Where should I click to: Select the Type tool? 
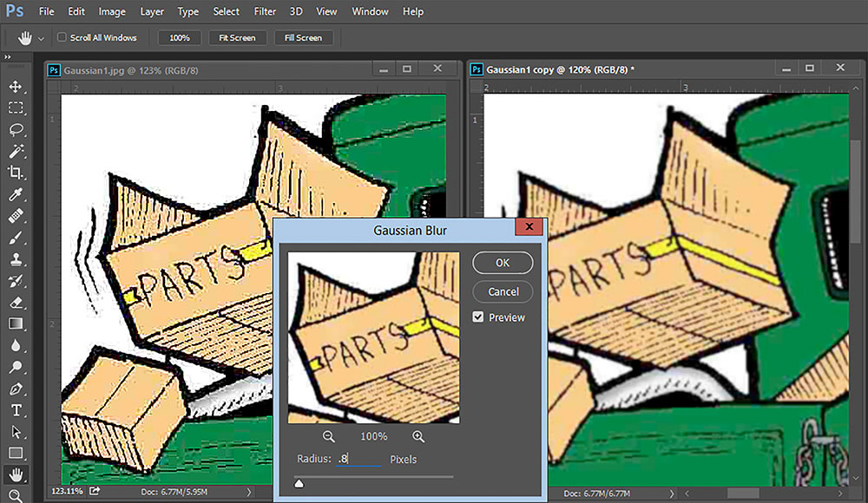tap(16, 410)
